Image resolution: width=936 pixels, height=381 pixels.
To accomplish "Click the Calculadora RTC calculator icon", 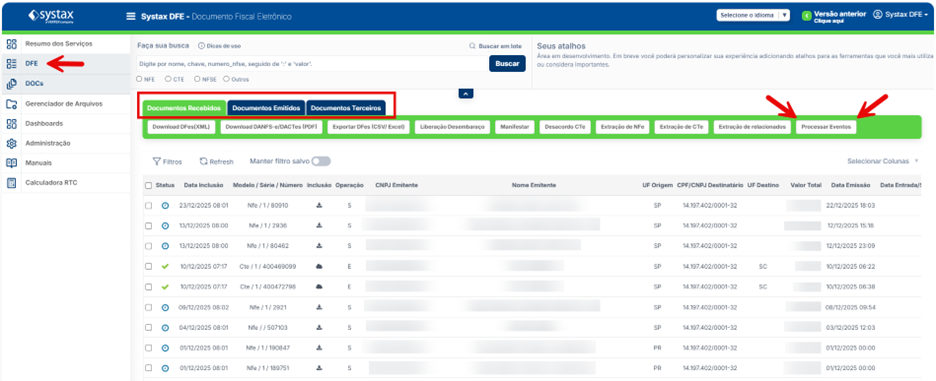I will click(11, 182).
